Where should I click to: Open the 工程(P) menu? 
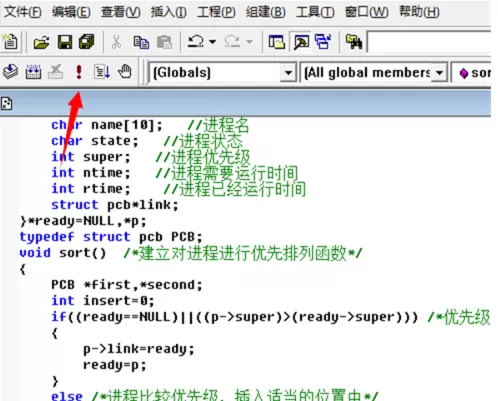(x=216, y=12)
